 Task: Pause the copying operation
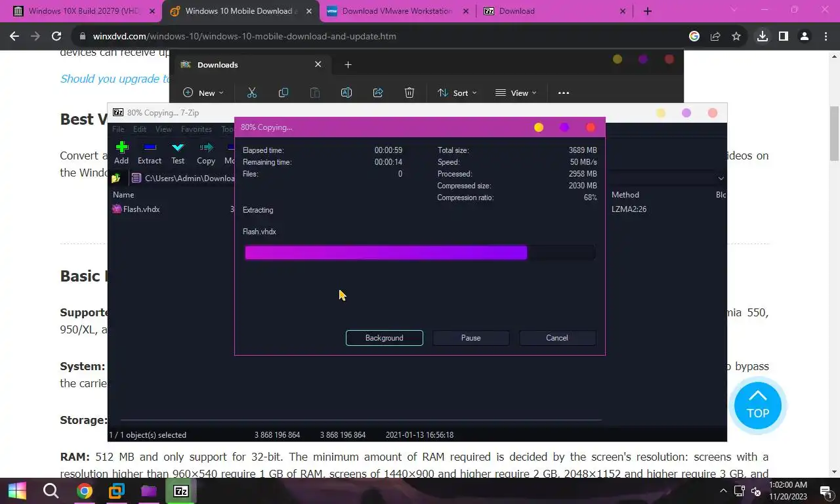(471, 338)
